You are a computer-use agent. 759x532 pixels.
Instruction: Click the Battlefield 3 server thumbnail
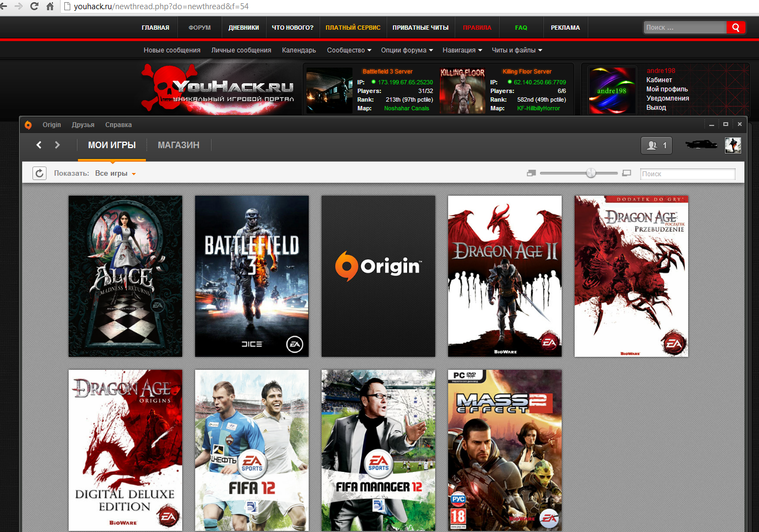(329, 90)
